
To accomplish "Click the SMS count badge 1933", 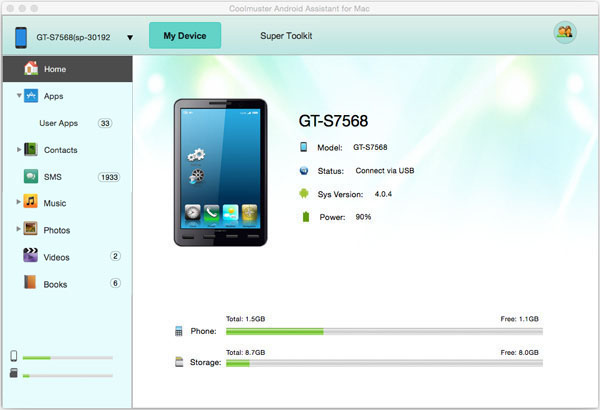I will click(108, 177).
